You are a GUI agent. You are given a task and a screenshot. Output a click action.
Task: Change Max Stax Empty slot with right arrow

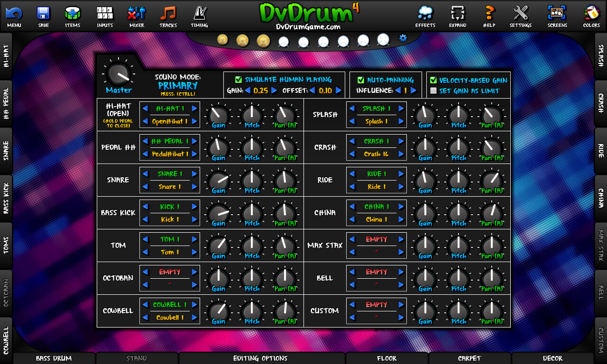[x=401, y=239]
